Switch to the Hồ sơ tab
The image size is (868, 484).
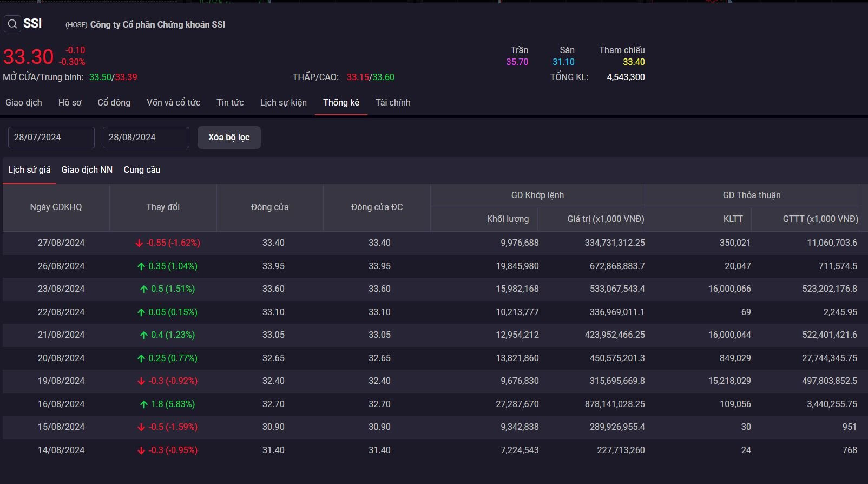(70, 102)
